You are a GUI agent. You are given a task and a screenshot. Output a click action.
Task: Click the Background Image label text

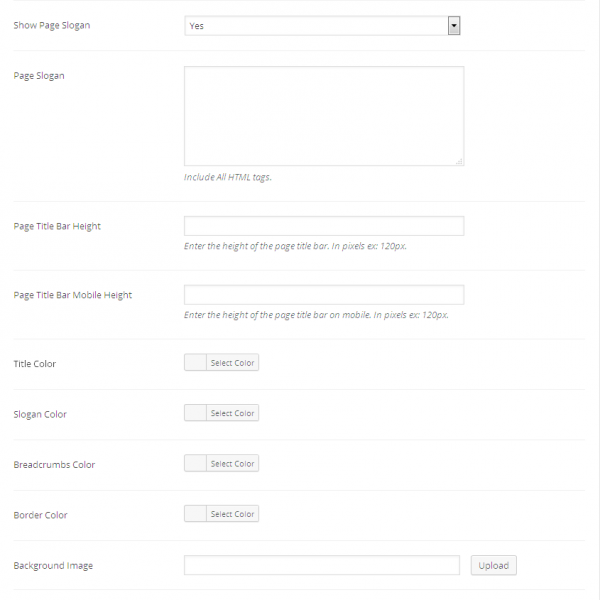[x=53, y=566]
